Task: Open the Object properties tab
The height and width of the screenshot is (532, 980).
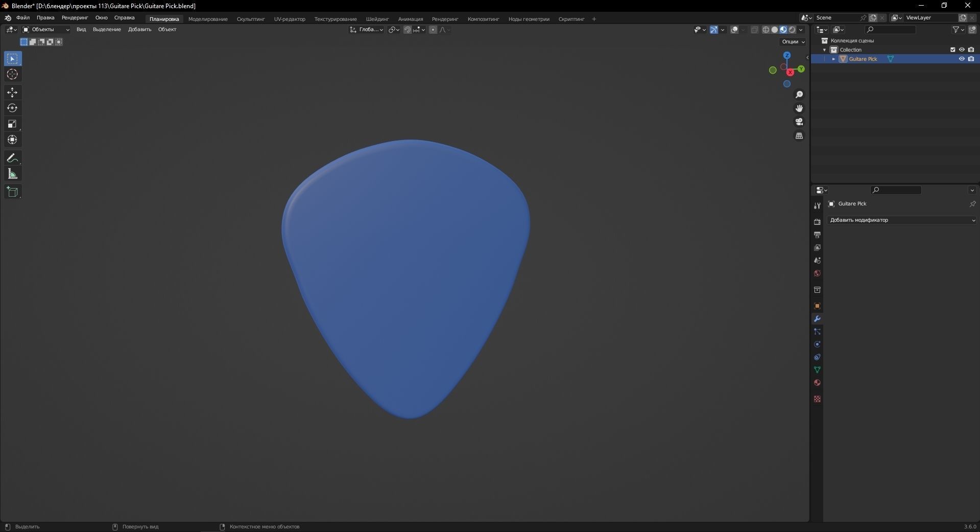Action: [817, 306]
